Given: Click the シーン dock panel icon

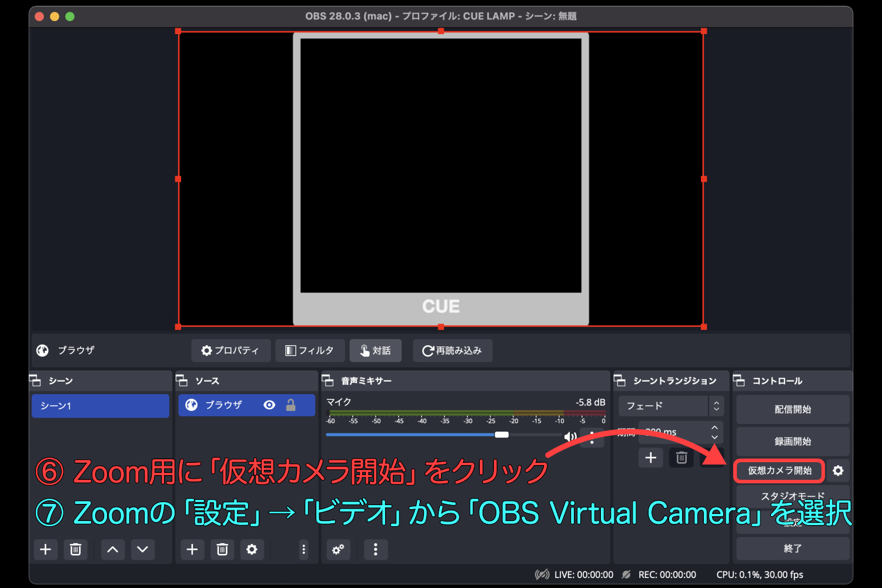Looking at the screenshot, I should [x=35, y=380].
